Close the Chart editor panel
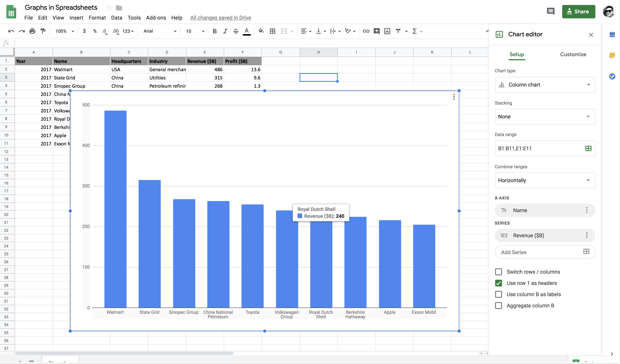Viewport: 620px width, 364px height. click(x=591, y=35)
